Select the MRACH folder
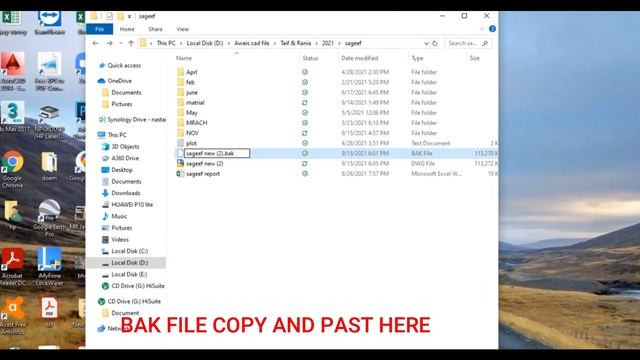The image size is (640, 360). [x=196, y=123]
